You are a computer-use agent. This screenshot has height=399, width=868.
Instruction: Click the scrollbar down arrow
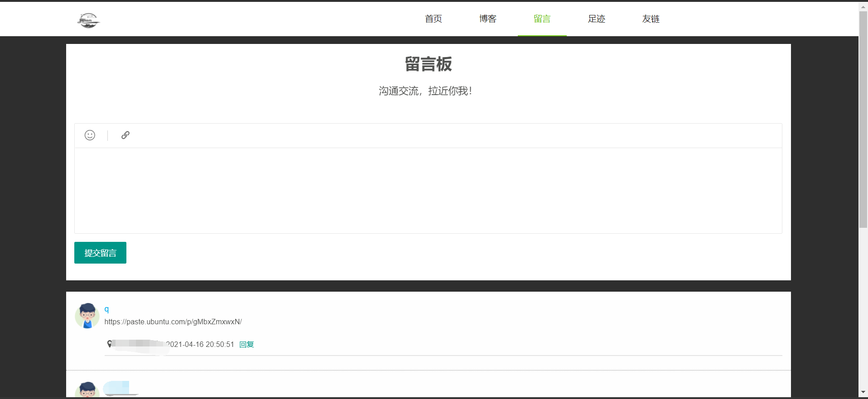point(863,392)
